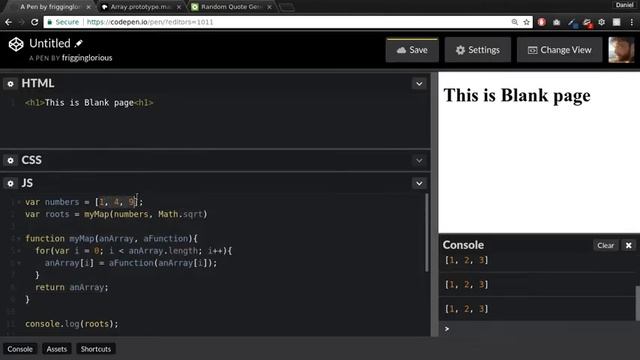Viewport: 640px width, 360px height.
Task: Click the gear extension icon in browser toolbar
Action: click(x=602, y=22)
